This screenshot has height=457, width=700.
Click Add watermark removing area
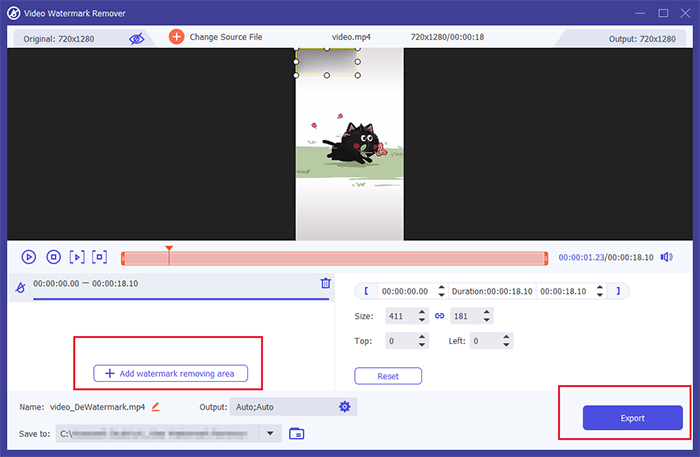pyautogui.click(x=171, y=374)
